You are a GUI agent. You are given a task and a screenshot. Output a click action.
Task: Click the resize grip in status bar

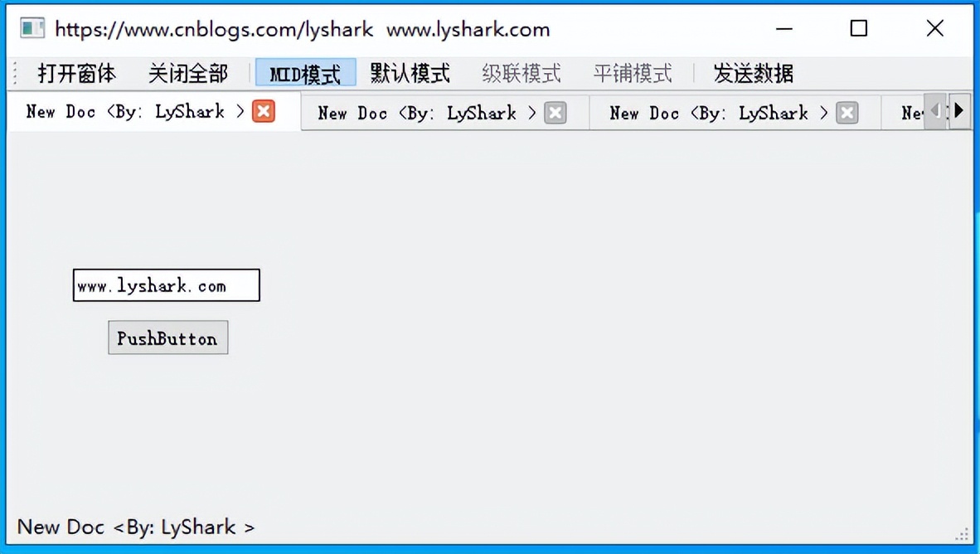tap(961, 534)
